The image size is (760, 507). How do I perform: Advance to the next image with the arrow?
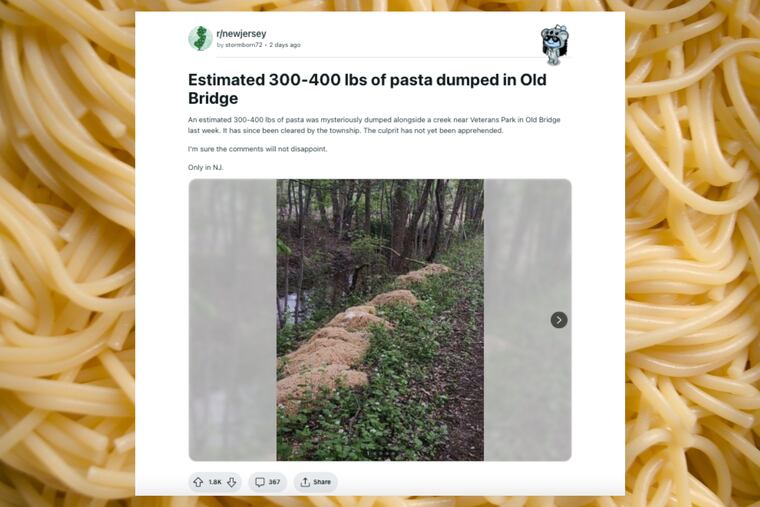click(x=559, y=320)
